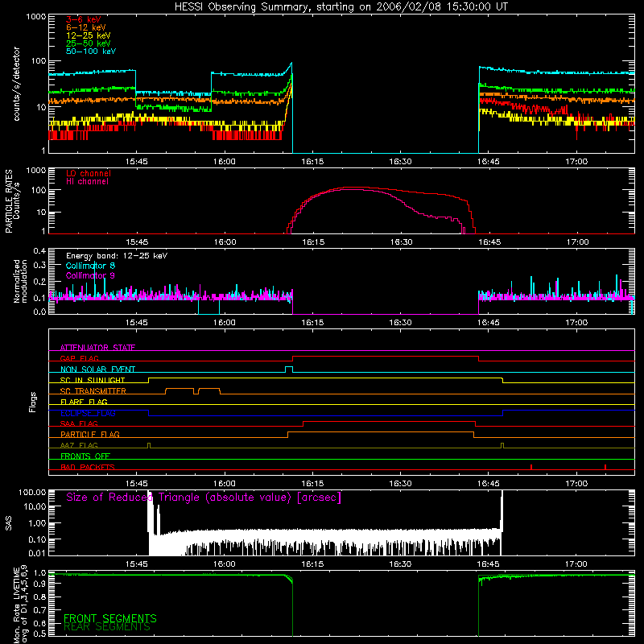Click the 1000 y-axis value on counts plot
Viewport: 644px width, 644px height.
point(35,17)
